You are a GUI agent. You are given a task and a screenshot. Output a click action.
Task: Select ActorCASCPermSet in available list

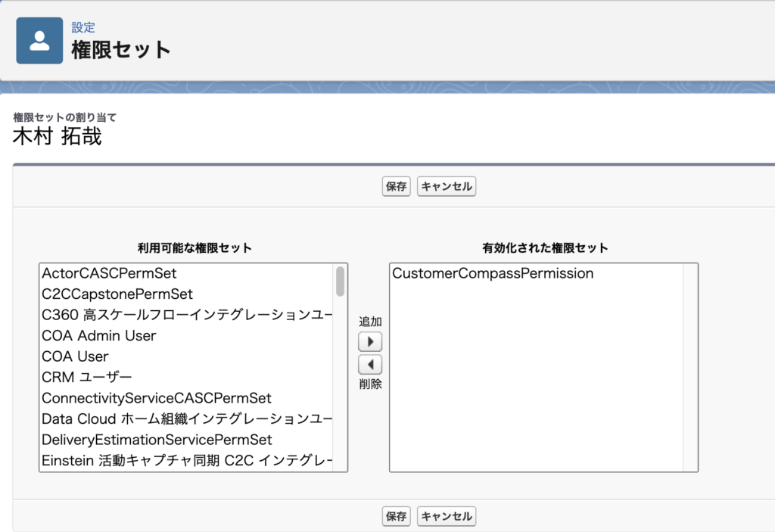pyautogui.click(x=109, y=273)
